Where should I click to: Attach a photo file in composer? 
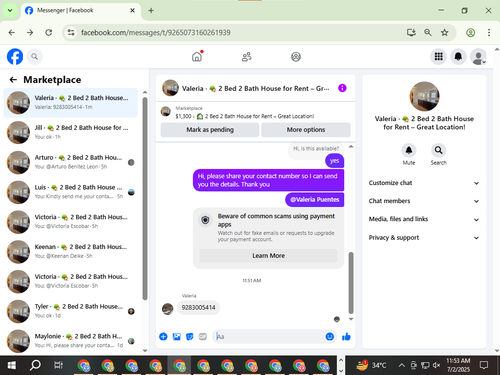click(x=177, y=337)
